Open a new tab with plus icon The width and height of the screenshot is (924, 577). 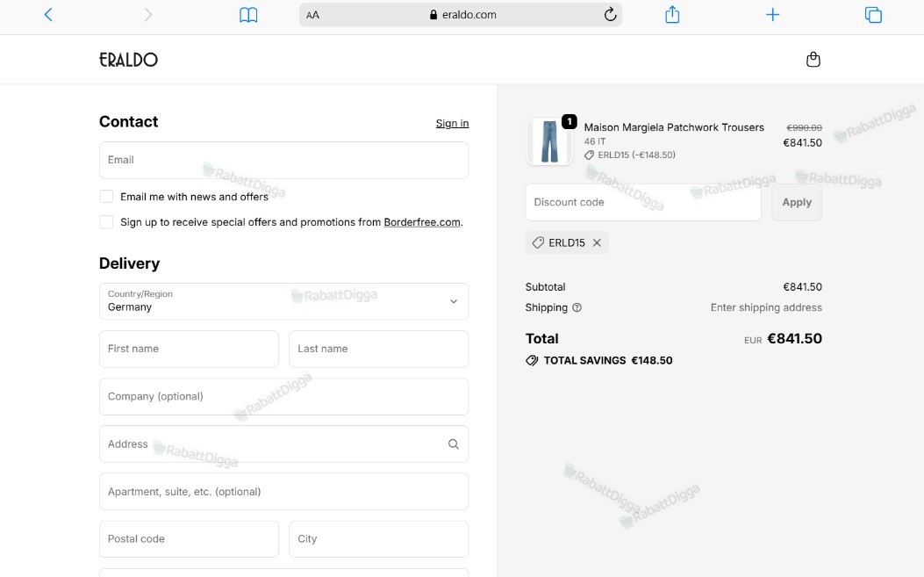pos(772,15)
